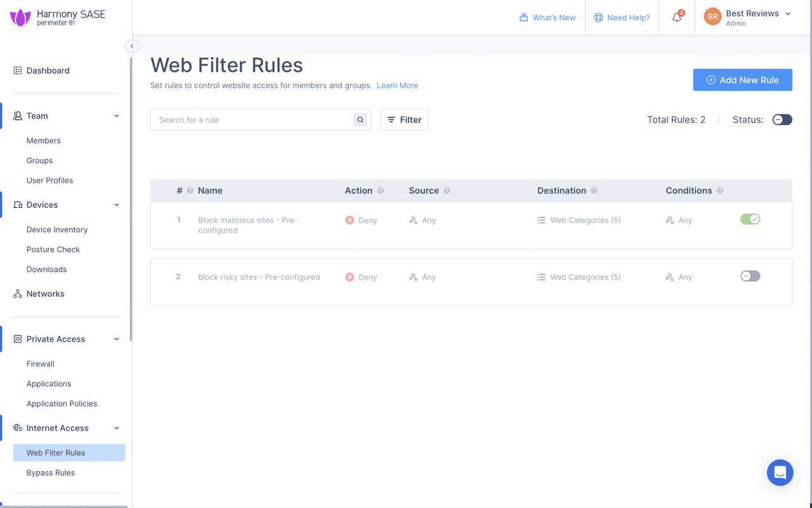The height and width of the screenshot is (508, 812).
Task: Click the Need Help support icon
Action: click(597, 17)
